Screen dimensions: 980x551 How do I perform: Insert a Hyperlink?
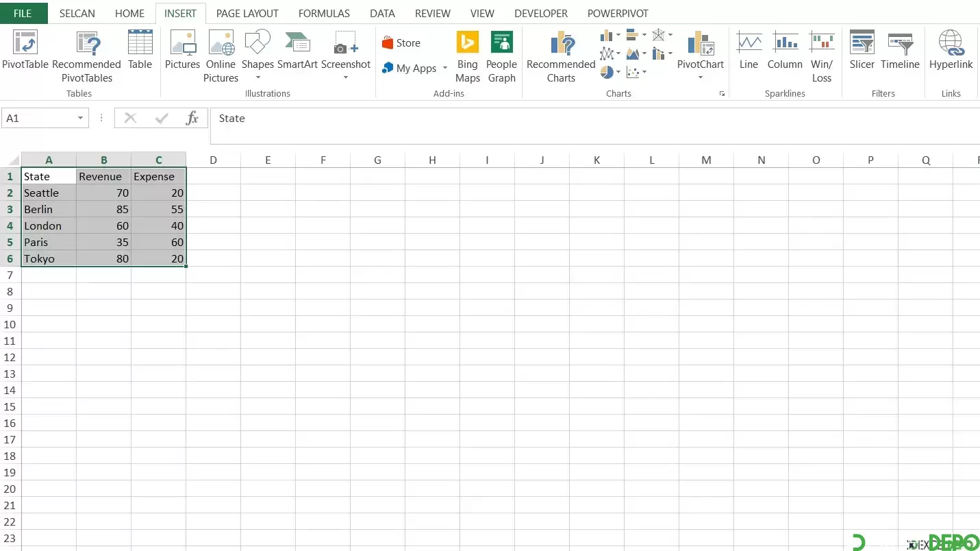tap(951, 50)
